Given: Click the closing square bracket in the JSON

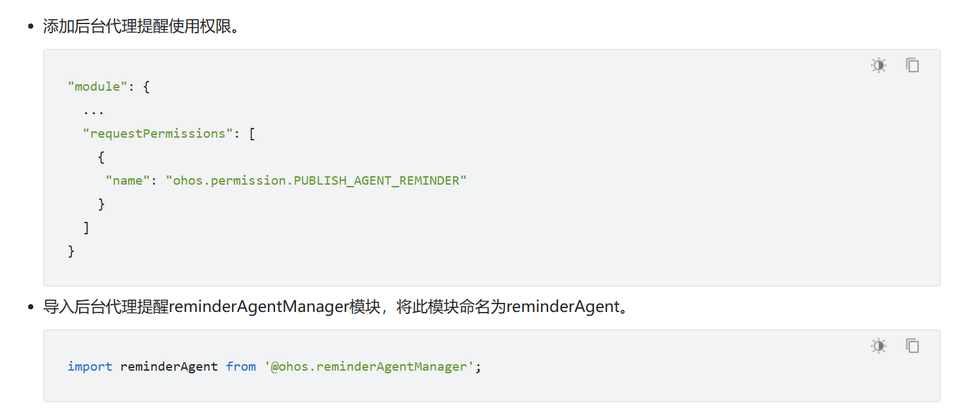Looking at the screenshot, I should click(86, 228).
